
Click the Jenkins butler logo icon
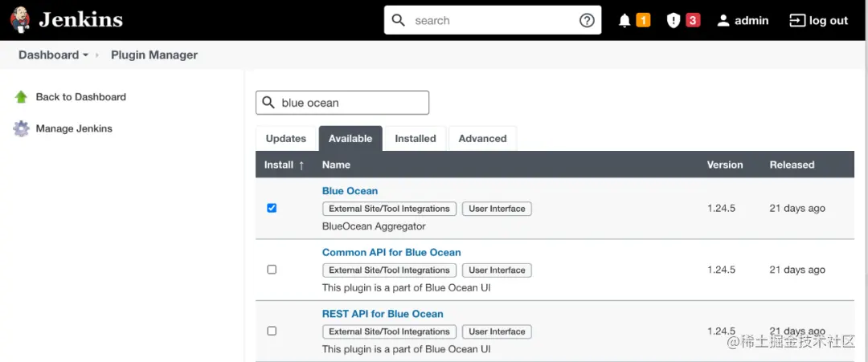pos(20,20)
